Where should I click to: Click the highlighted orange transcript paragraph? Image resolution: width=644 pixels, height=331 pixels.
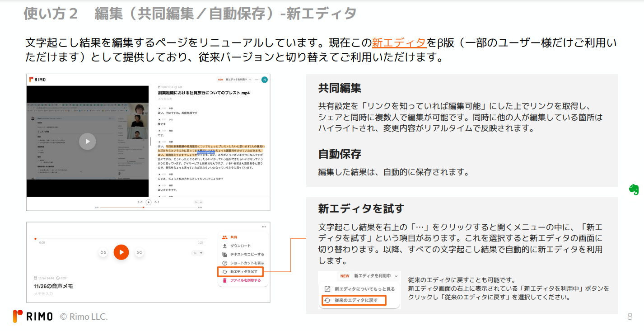point(211,151)
